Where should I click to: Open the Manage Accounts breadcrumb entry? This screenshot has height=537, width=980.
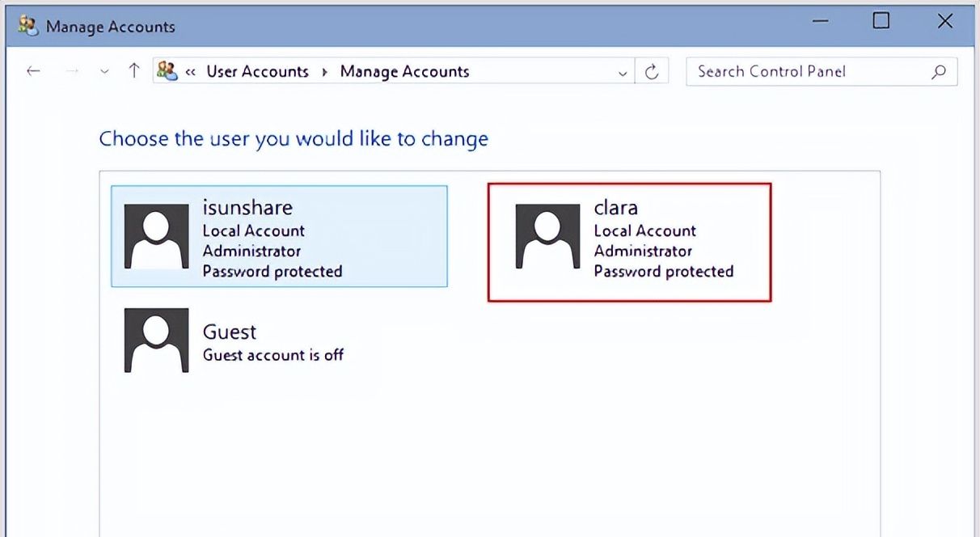tap(404, 71)
